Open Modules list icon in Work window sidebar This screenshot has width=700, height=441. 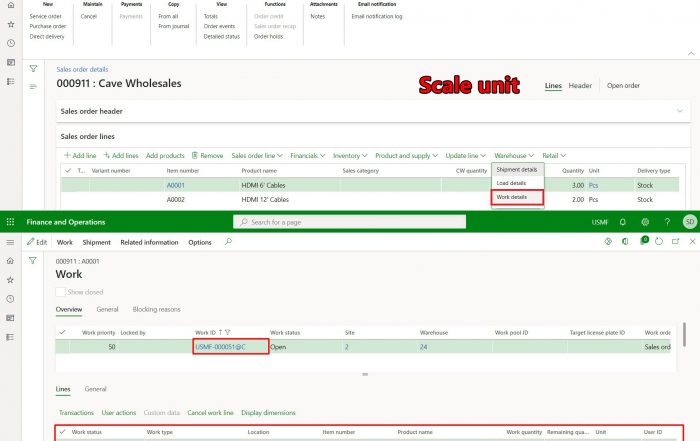(x=10, y=337)
